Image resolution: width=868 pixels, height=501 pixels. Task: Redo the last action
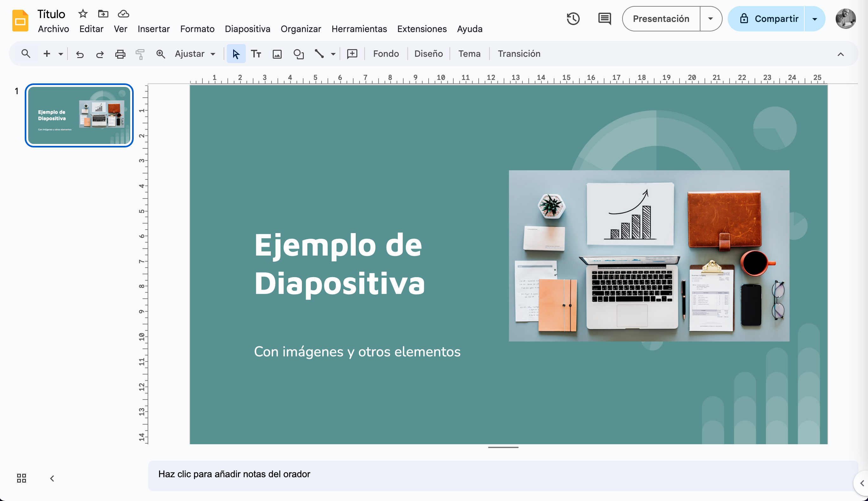click(100, 54)
